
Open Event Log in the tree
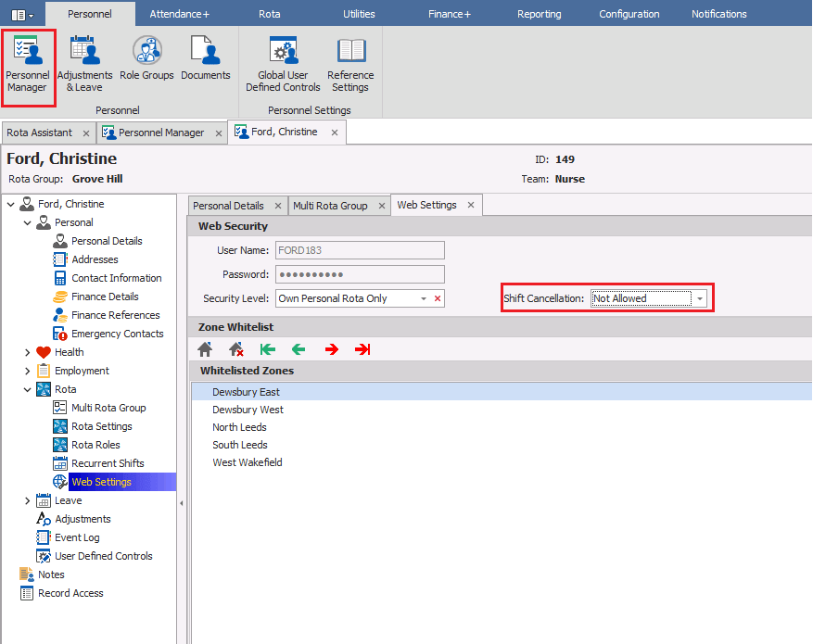77,537
